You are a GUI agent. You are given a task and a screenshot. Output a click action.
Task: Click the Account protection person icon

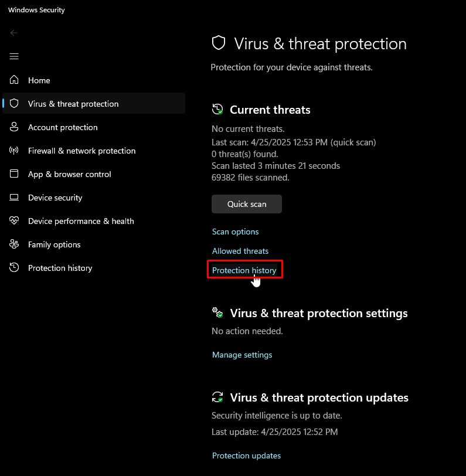15,127
